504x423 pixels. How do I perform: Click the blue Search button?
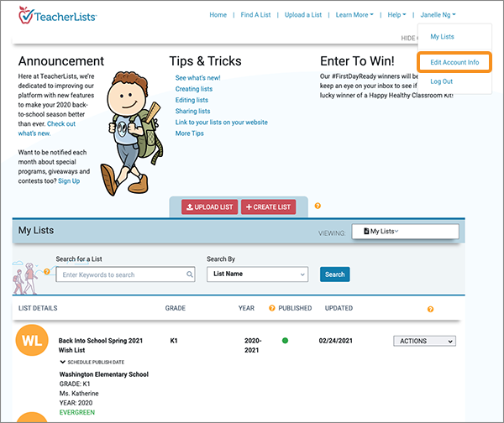click(x=334, y=274)
